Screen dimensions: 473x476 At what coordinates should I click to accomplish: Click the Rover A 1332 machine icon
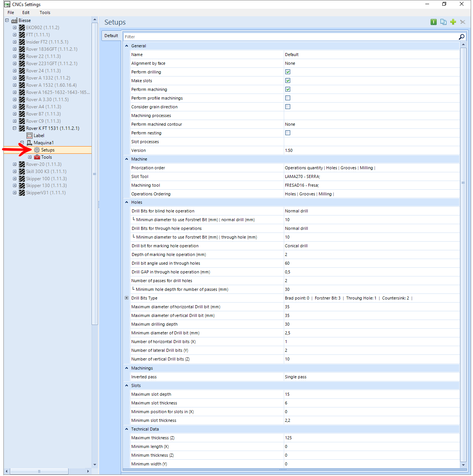pos(22,78)
